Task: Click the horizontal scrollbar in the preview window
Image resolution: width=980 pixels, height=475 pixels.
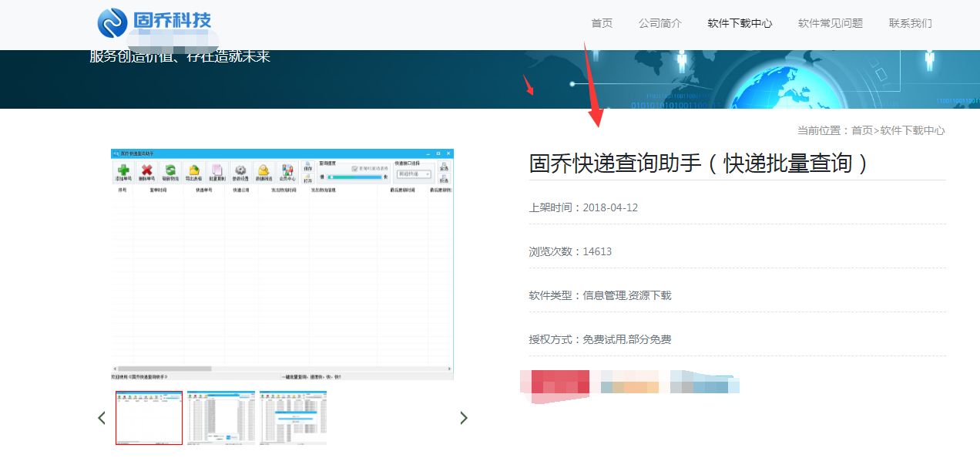Action: pyautogui.click(x=282, y=369)
